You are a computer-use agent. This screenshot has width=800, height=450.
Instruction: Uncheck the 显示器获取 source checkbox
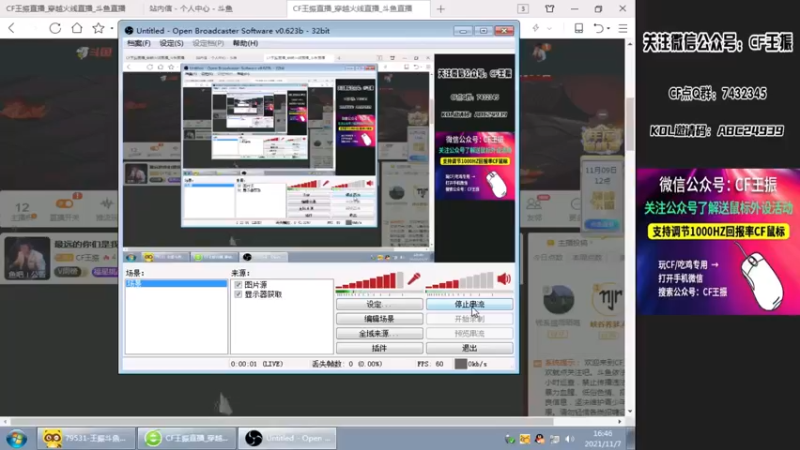(x=238, y=294)
